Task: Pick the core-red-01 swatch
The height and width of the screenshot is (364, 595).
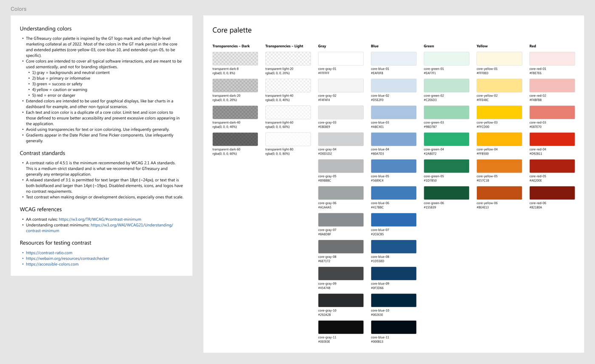Action: 552,59
